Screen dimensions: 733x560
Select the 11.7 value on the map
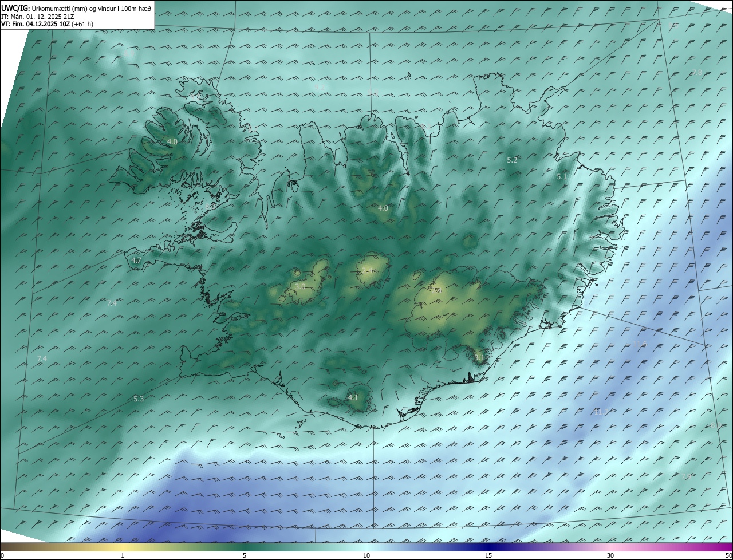tap(601, 412)
